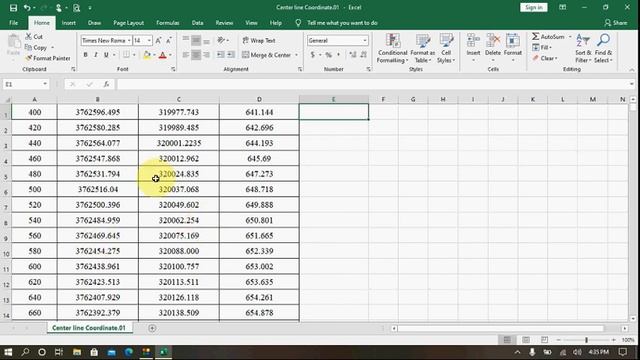This screenshot has width=640, height=360.
Task: Open File Explorer from the taskbar
Action: (x=77, y=352)
